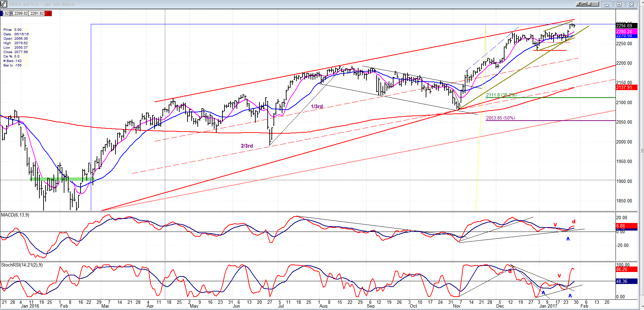Select the magenta 2280.24 moving average tag
Image resolution: width=644 pixels, height=310 pixels.
626,32
